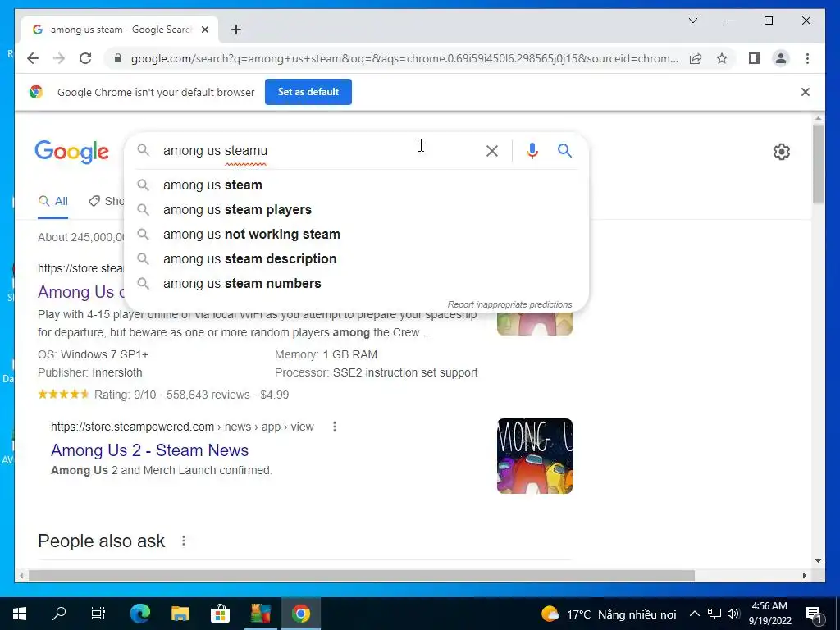This screenshot has width=840, height=630.
Task: Open tab search chevron in title bar
Action: point(692,21)
